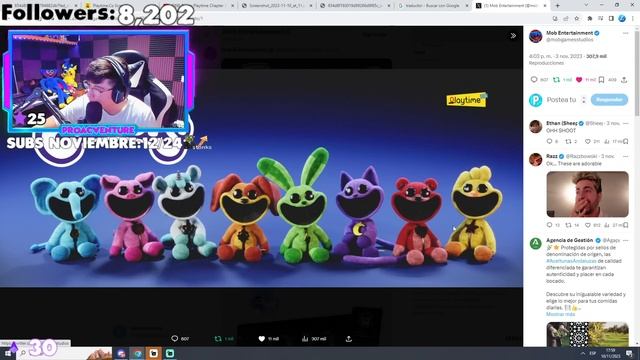Open the Windows Start menu

click(x=7, y=353)
